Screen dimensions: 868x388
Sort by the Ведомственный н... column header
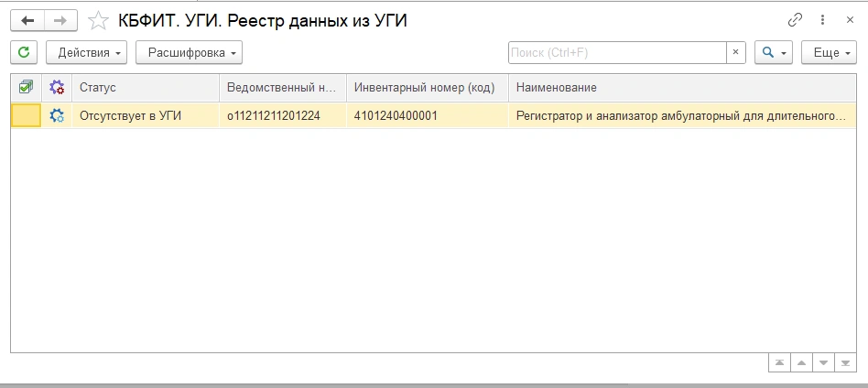pyautogui.click(x=283, y=88)
